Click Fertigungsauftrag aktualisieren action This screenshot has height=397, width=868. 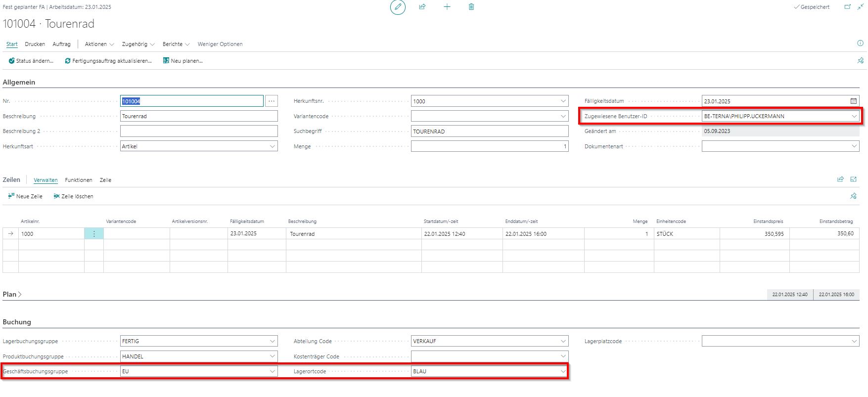coord(108,61)
